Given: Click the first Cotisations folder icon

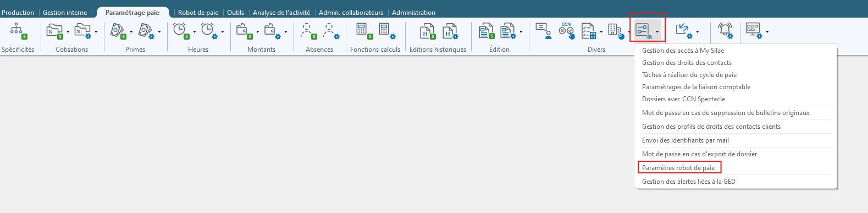Looking at the screenshot, I should click(x=54, y=31).
